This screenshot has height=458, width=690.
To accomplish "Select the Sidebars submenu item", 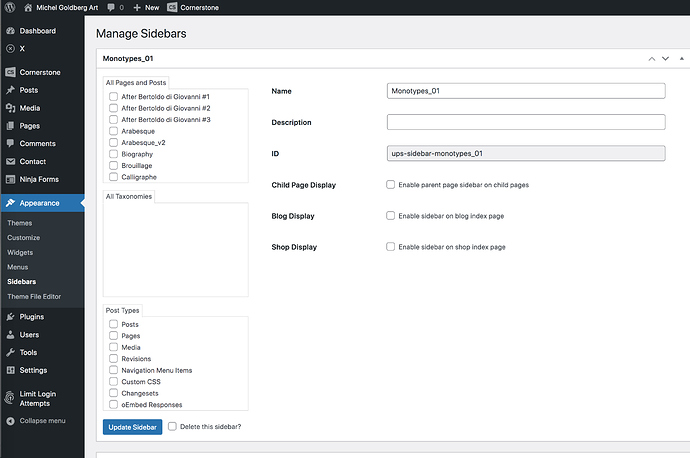I will click(x=22, y=282).
